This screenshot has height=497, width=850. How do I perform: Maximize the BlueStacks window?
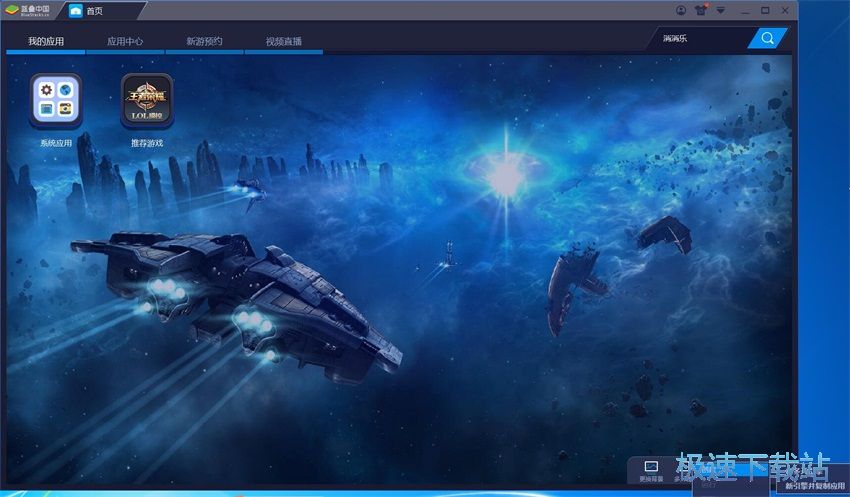click(765, 10)
